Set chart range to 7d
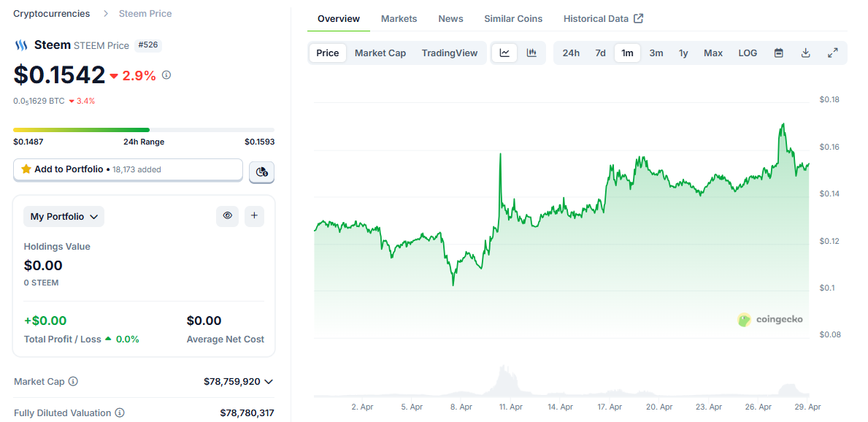 click(600, 53)
